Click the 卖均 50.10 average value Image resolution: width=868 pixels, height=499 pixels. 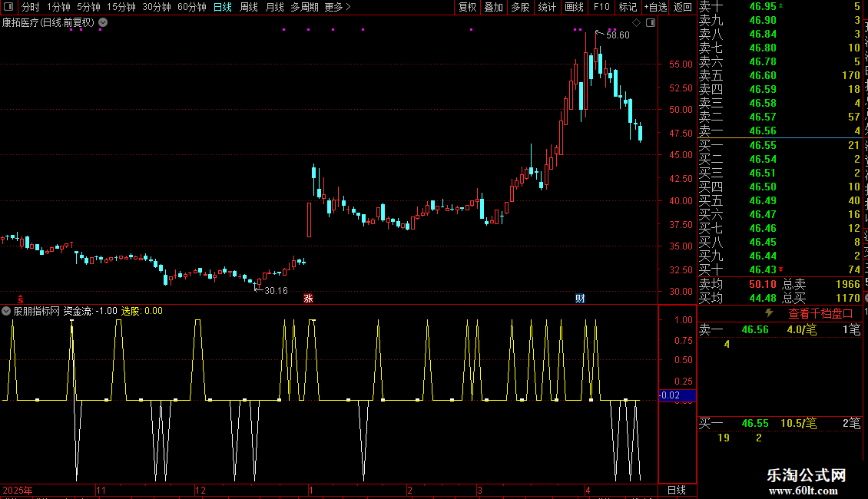click(762, 284)
